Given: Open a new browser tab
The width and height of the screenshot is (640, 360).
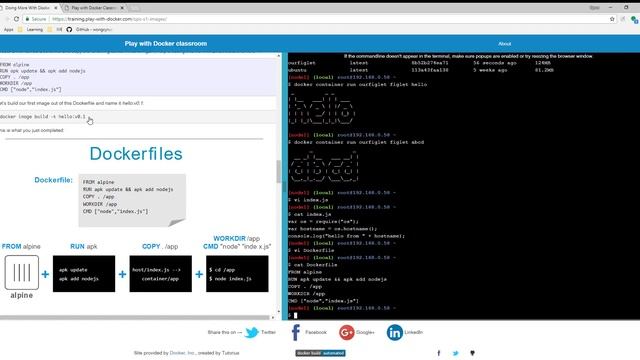Looking at the screenshot, I should pos(134,8).
